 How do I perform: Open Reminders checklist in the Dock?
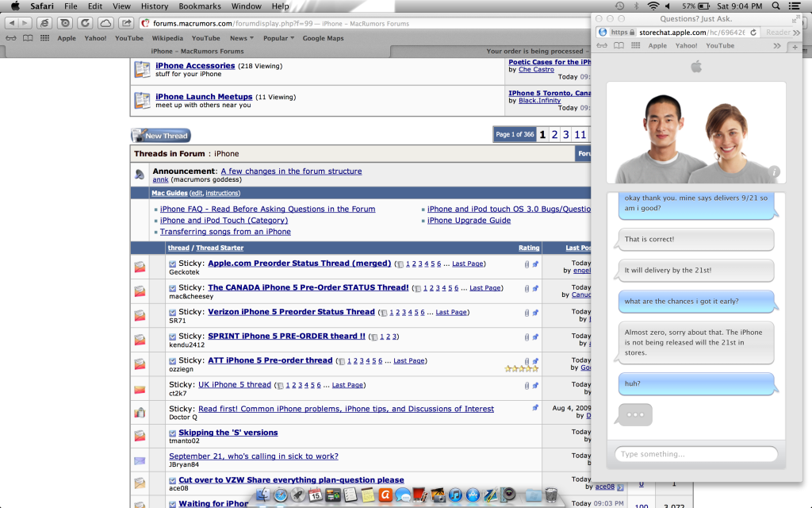[350, 495]
